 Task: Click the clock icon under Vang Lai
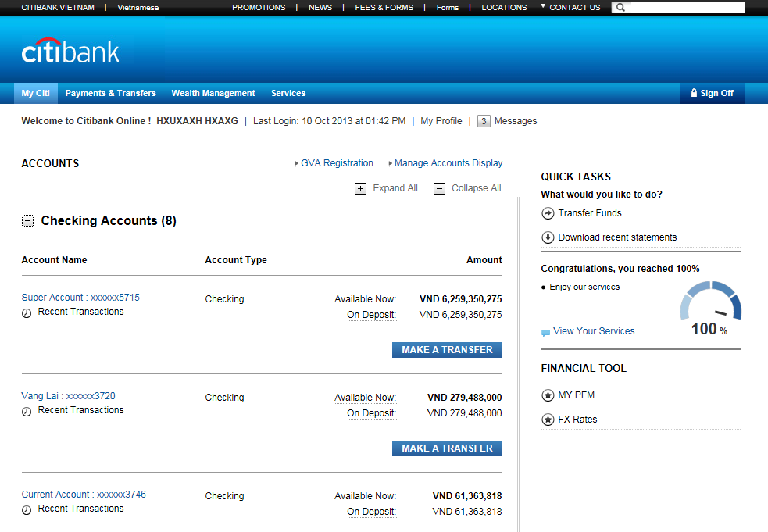tap(27, 412)
